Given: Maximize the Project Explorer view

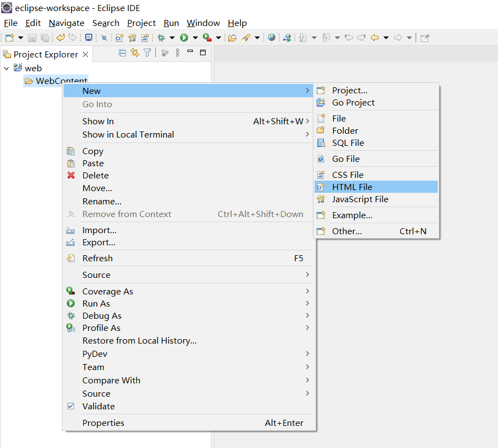Looking at the screenshot, I should [x=203, y=52].
